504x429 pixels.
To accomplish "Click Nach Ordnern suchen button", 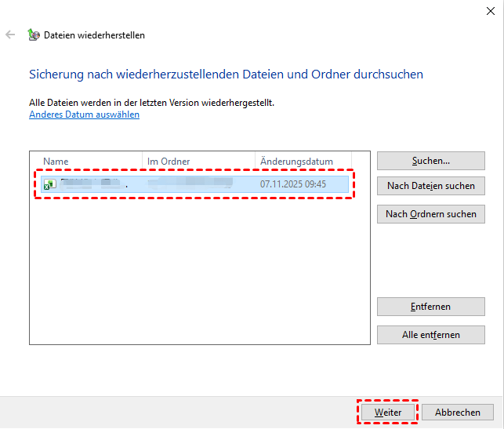I will pos(430,214).
